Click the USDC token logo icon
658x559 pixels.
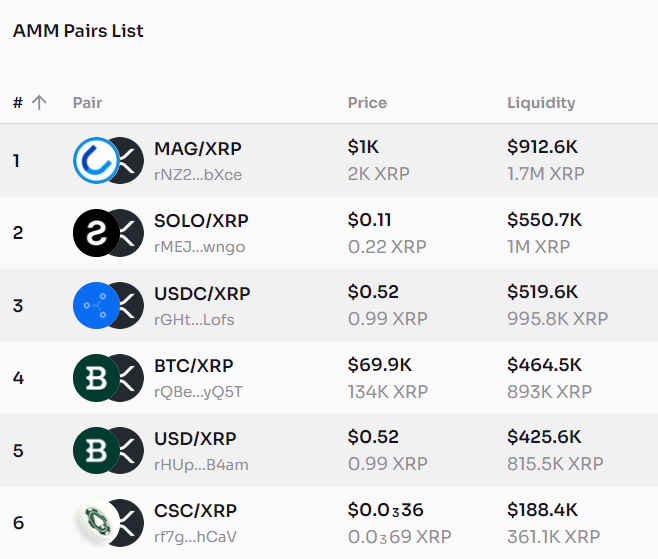pyautogui.click(x=96, y=306)
